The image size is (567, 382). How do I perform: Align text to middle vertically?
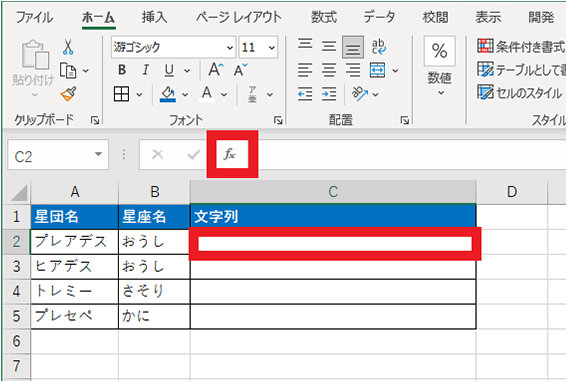(329, 46)
